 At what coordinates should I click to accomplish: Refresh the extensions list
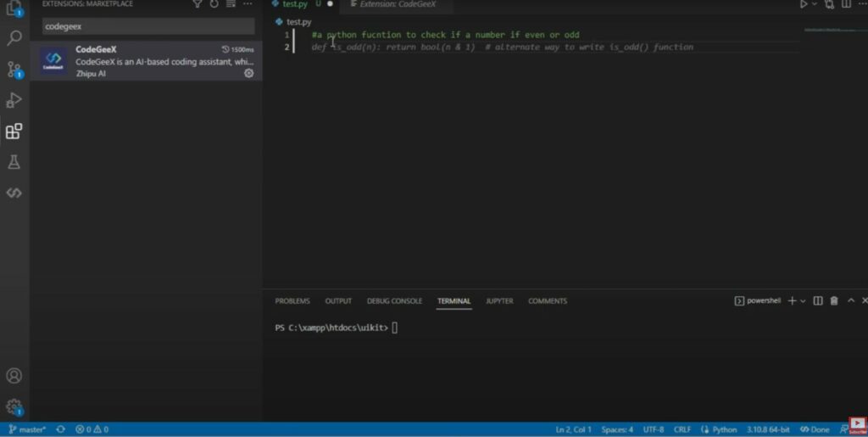click(x=214, y=4)
